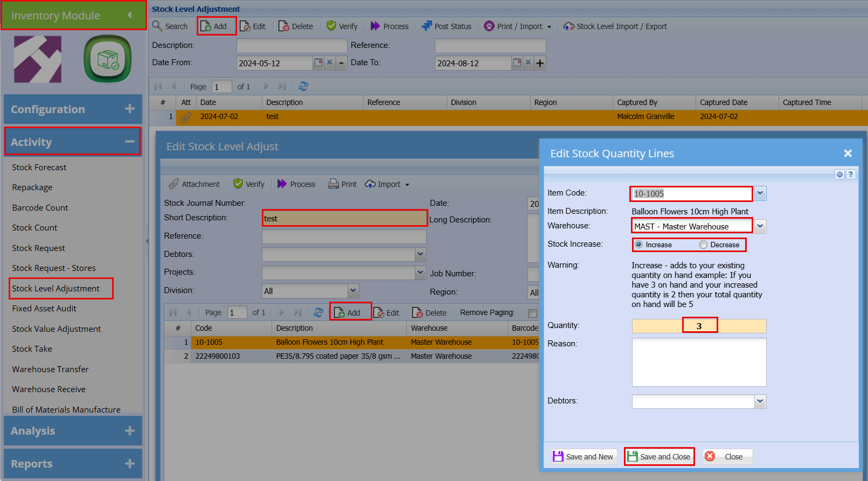The image size is (868, 481).
Task: Select the Increase radio button
Action: (639, 245)
